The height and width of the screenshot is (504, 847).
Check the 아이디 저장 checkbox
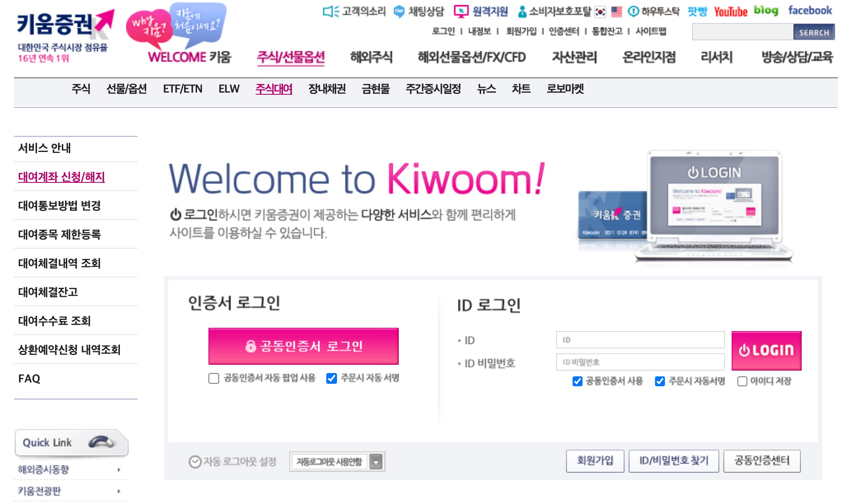coord(742,381)
